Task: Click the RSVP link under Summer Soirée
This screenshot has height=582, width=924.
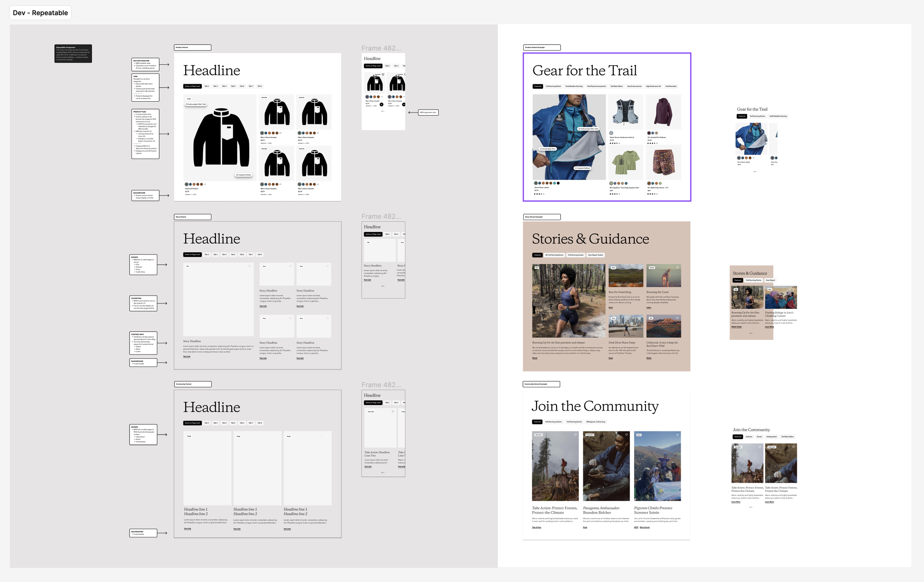Action: point(636,527)
